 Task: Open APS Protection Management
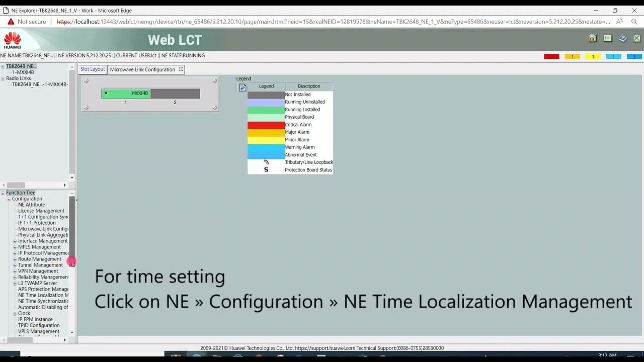(43, 289)
